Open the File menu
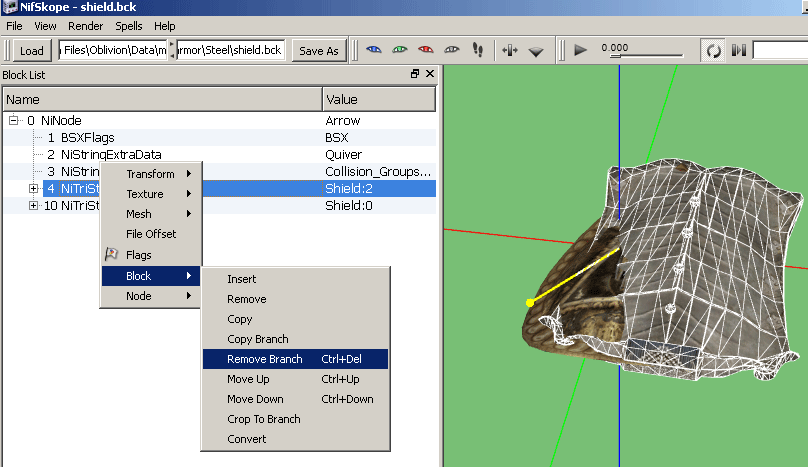Viewport: 808px width, 467px height. tap(14, 26)
